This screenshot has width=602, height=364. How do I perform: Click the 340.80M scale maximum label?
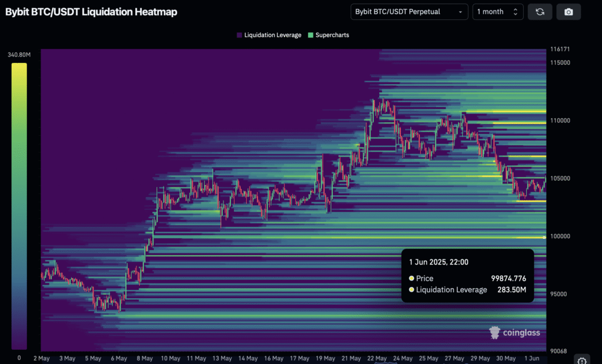pyautogui.click(x=19, y=55)
